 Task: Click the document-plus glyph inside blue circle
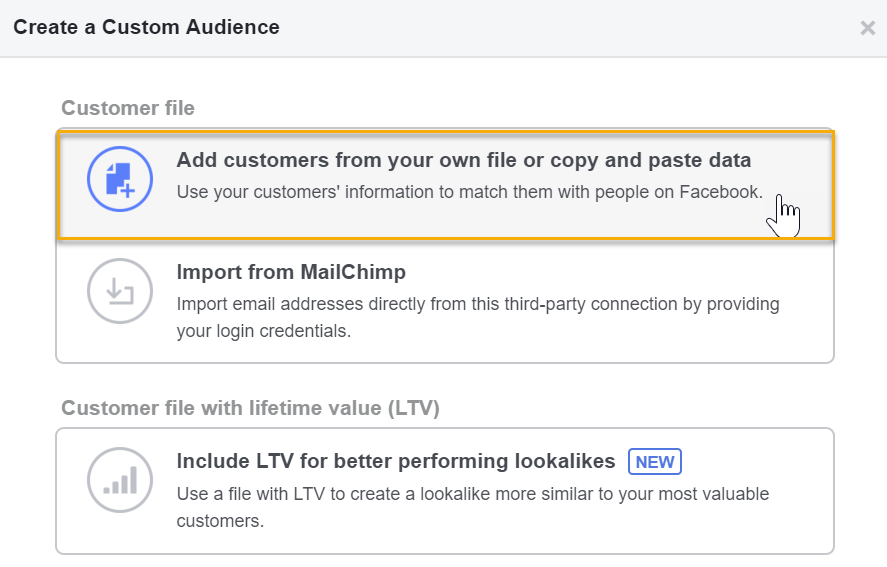click(x=120, y=180)
